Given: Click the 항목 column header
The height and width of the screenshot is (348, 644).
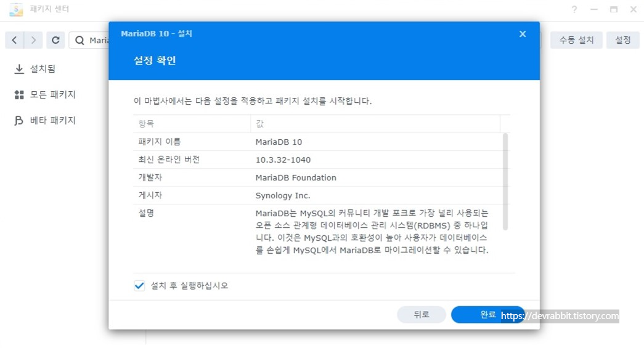Looking at the screenshot, I should tap(192, 124).
